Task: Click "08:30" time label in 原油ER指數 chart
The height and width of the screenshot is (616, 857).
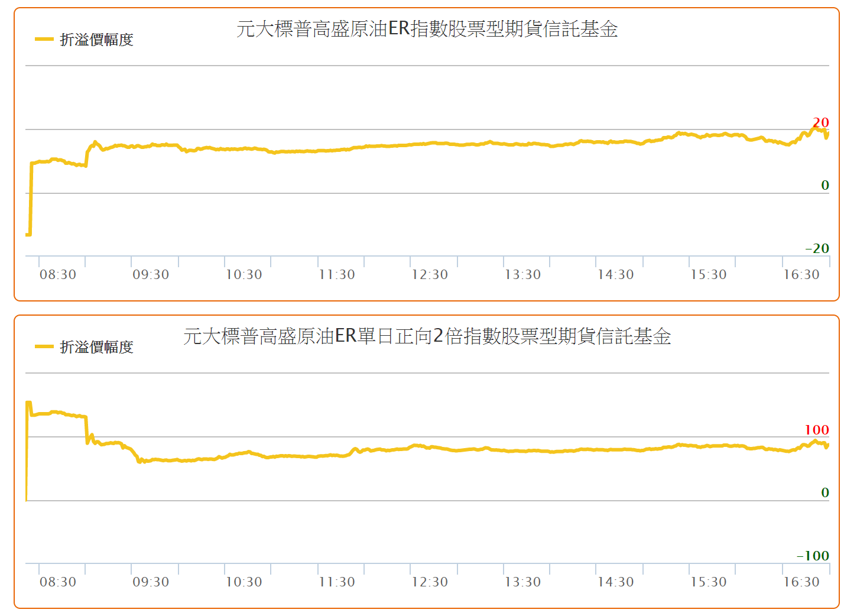Action: pos(58,274)
